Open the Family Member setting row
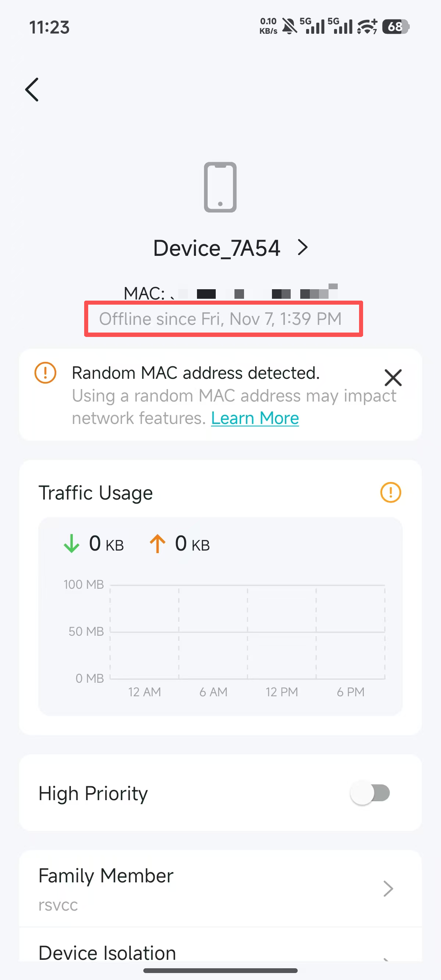 [x=220, y=889]
